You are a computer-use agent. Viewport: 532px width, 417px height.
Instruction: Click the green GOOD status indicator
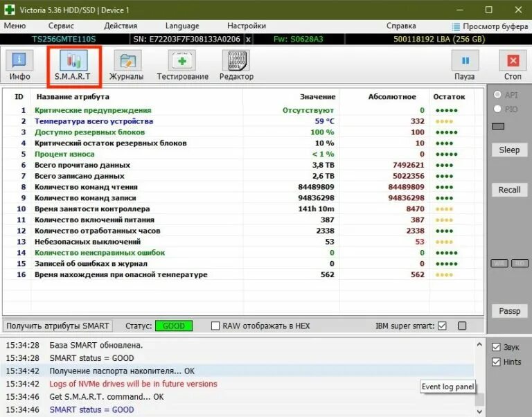point(174,326)
